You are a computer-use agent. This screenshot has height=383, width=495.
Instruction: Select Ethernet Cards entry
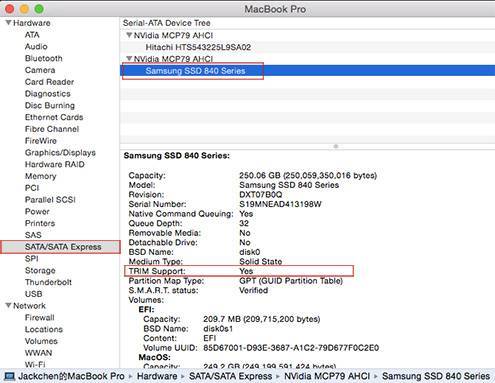(54, 117)
